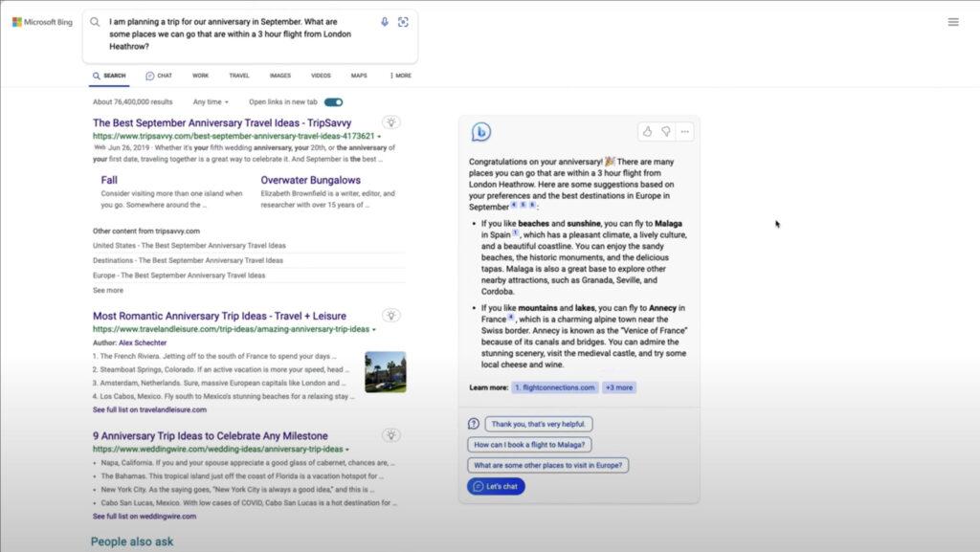
Task: Expand the More search categories menu
Action: pyautogui.click(x=400, y=76)
